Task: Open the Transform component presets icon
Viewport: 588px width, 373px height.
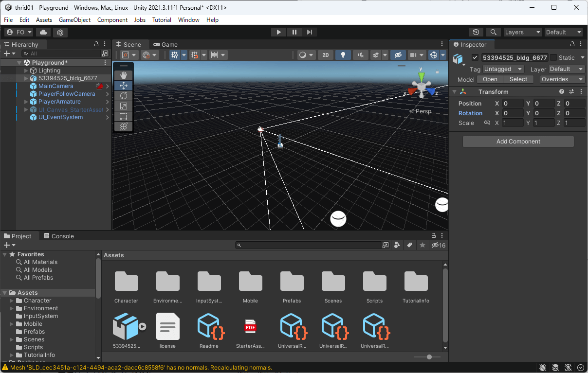Action: [x=571, y=91]
